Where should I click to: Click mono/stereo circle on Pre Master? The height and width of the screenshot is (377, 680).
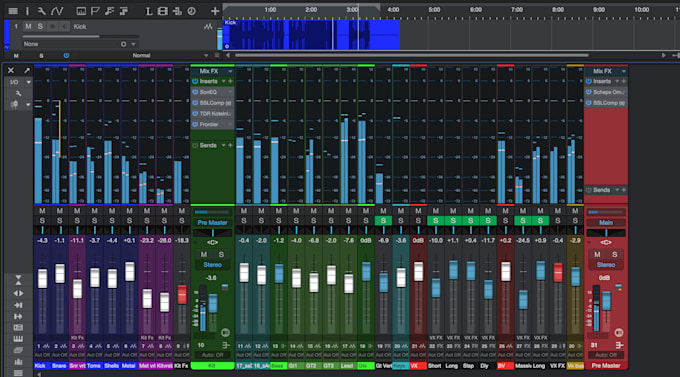coord(619,332)
